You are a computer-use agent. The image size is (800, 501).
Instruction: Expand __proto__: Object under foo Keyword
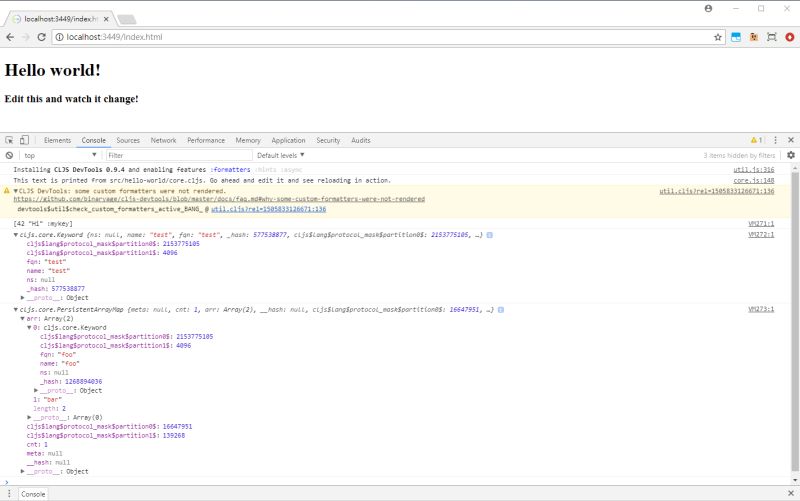(x=36, y=391)
